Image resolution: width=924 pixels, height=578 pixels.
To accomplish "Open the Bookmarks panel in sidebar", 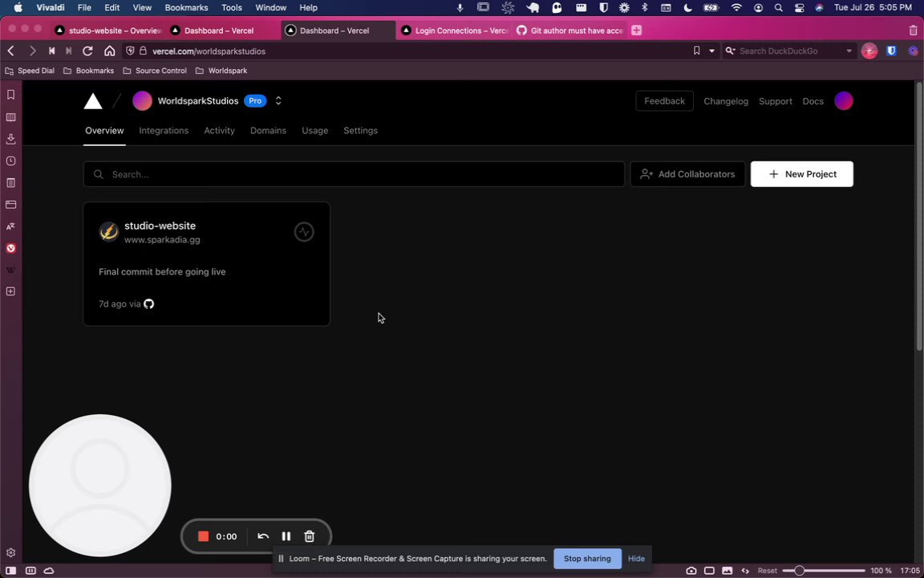I will point(10,95).
